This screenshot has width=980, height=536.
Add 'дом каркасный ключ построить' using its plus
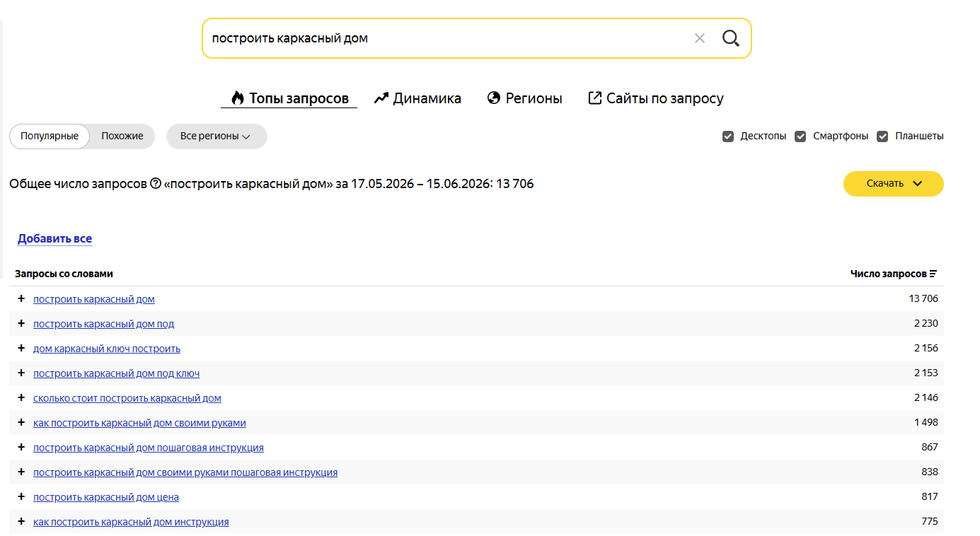click(21, 348)
